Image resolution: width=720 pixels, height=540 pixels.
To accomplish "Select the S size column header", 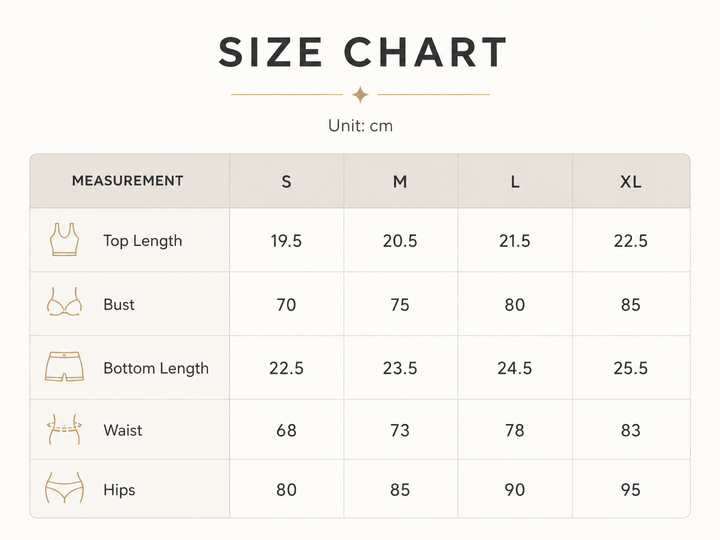I will coord(286,182).
